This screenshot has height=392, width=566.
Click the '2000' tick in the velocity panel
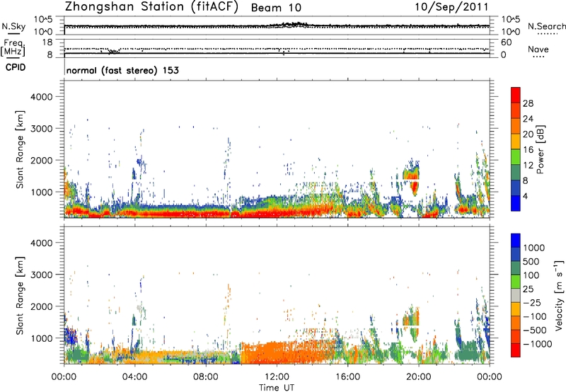42,306
